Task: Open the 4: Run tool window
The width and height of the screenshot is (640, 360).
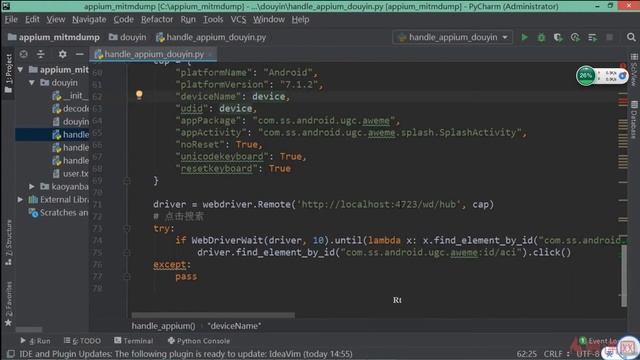Action: click(36, 341)
